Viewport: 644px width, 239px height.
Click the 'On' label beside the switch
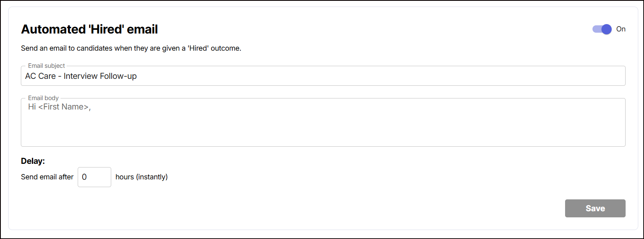(x=621, y=29)
